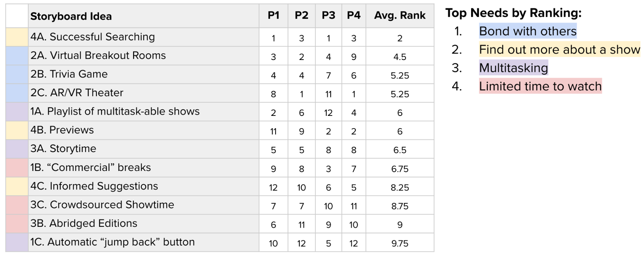Click the Top Needs by Ranking heading

coord(513,13)
